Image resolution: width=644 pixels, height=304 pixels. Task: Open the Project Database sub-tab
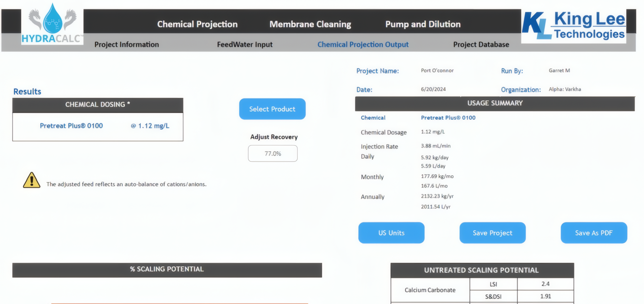(x=481, y=45)
